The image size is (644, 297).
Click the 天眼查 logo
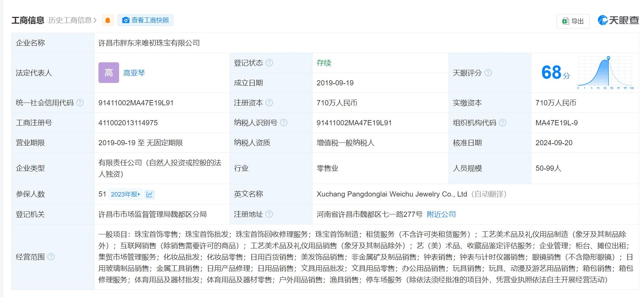(x=618, y=20)
